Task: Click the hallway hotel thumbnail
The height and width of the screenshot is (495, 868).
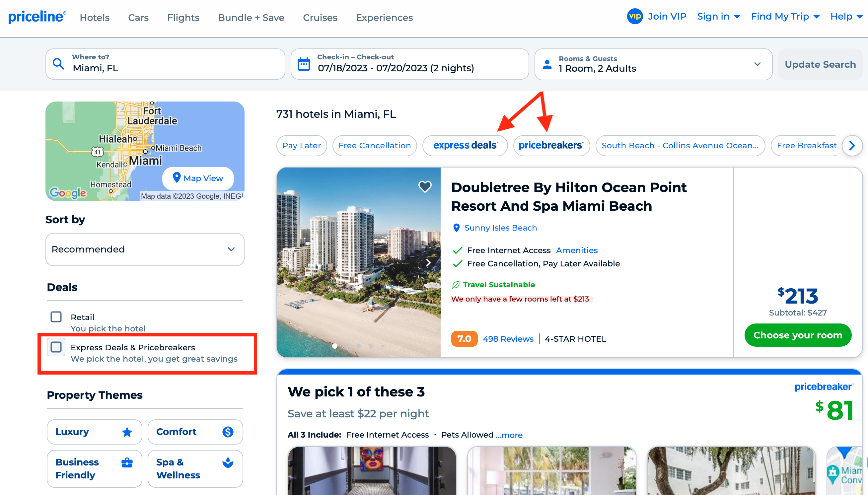Action: (372, 471)
